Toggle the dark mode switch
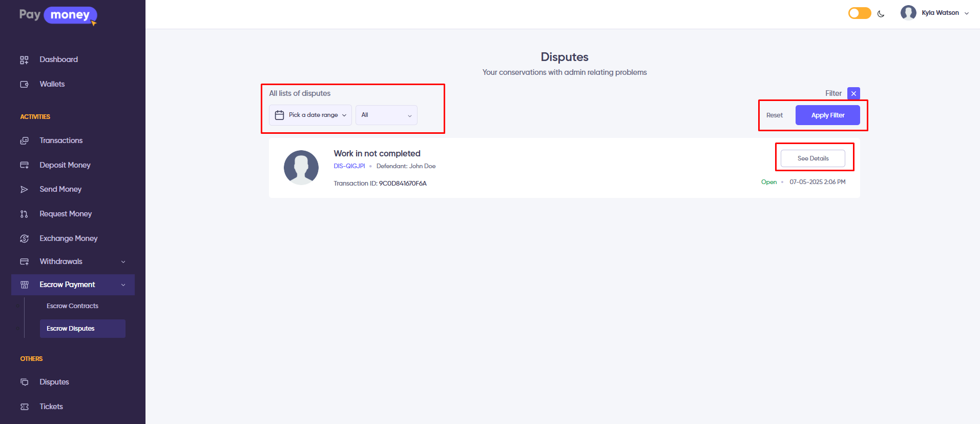980x424 pixels. point(860,13)
